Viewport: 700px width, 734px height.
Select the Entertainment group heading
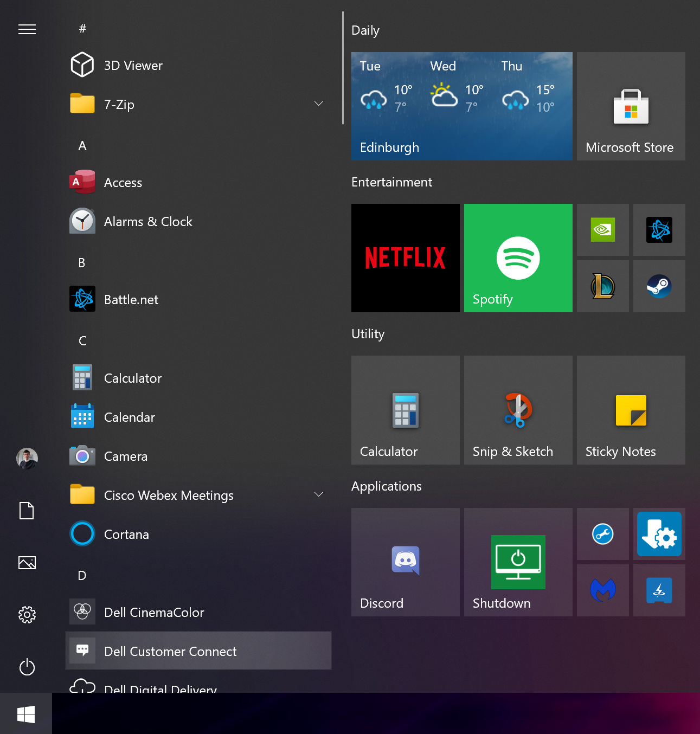tap(391, 182)
